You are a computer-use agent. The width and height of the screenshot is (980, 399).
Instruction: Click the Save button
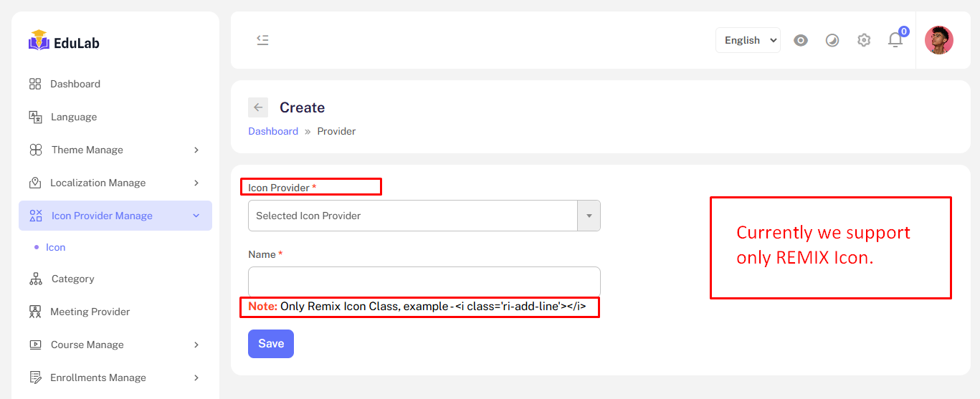pyautogui.click(x=271, y=344)
